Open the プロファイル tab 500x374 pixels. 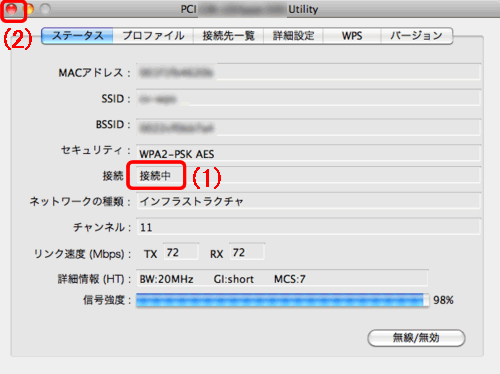(x=153, y=36)
